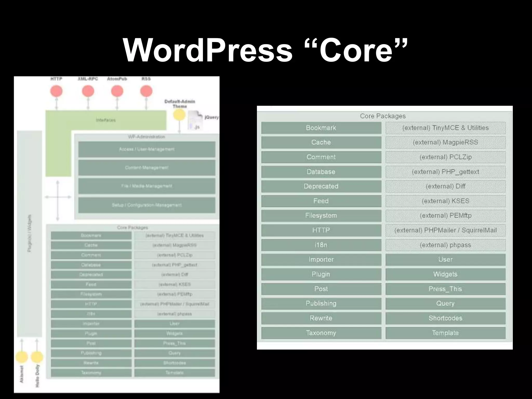Click Rewrite in the enlarged Core Packages panel
Viewport: 532px width, 399px height.
[x=321, y=318]
